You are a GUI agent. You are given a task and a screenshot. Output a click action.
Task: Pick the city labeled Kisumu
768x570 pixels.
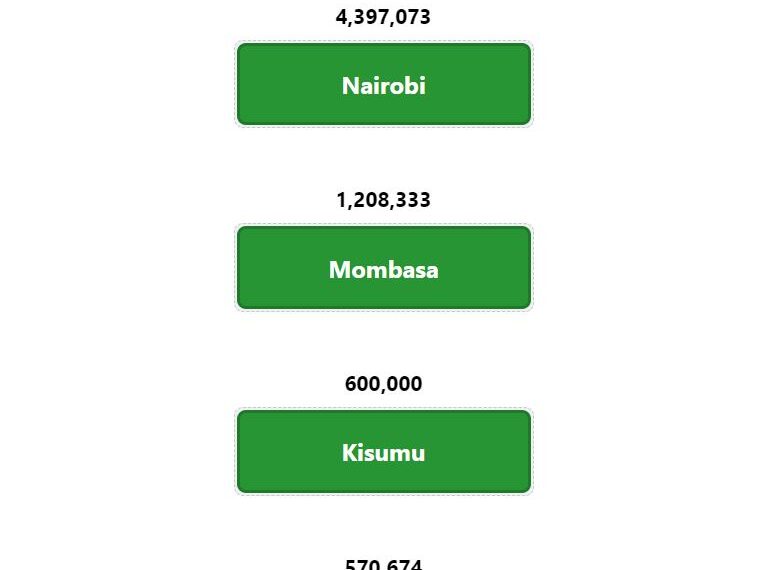[x=384, y=451]
